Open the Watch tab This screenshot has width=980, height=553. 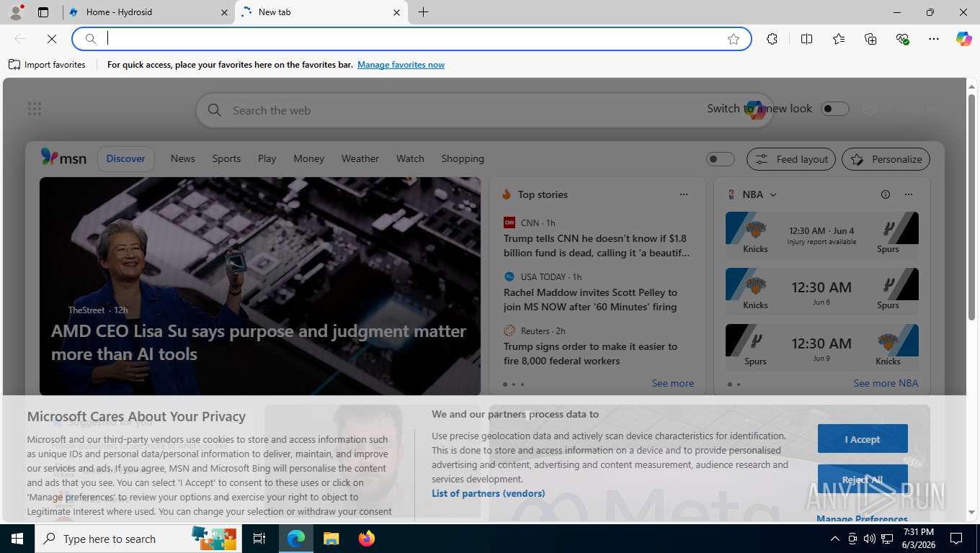410,158
